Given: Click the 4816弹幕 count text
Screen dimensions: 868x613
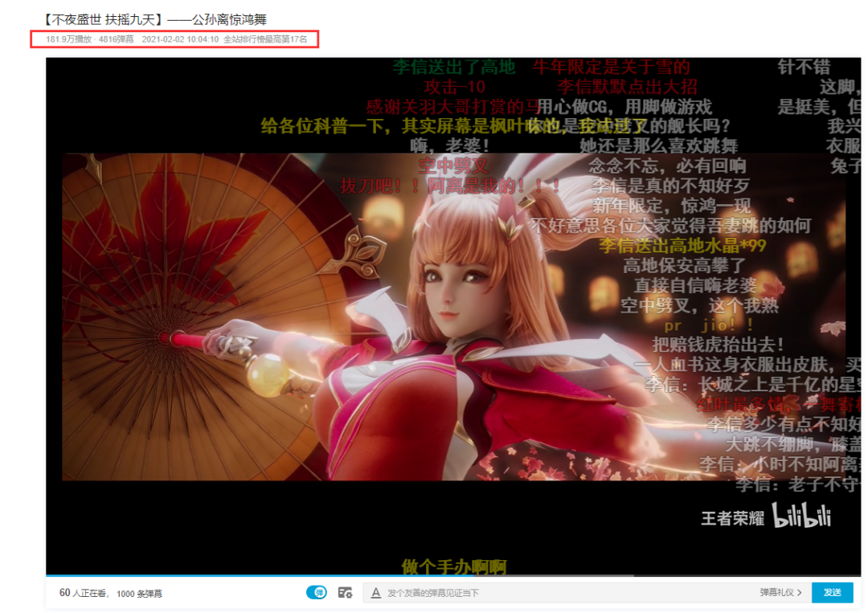Looking at the screenshot, I should point(116,39).
